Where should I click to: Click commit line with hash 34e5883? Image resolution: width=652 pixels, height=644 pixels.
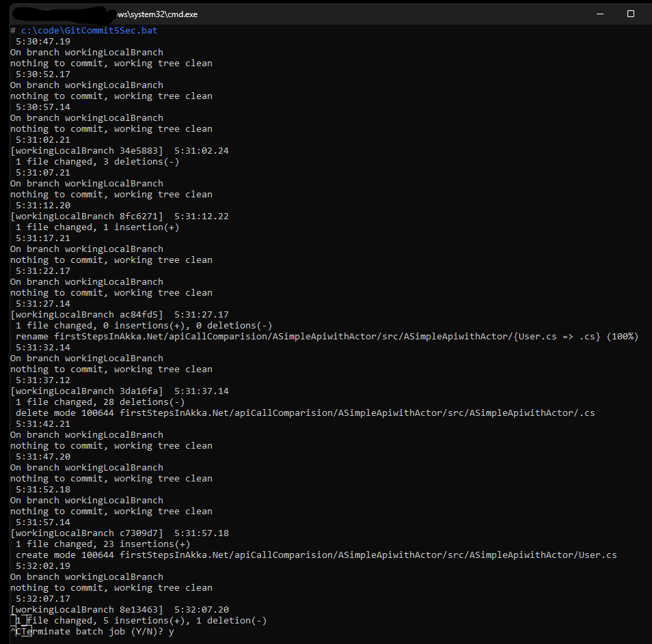(x=120, y=151)
